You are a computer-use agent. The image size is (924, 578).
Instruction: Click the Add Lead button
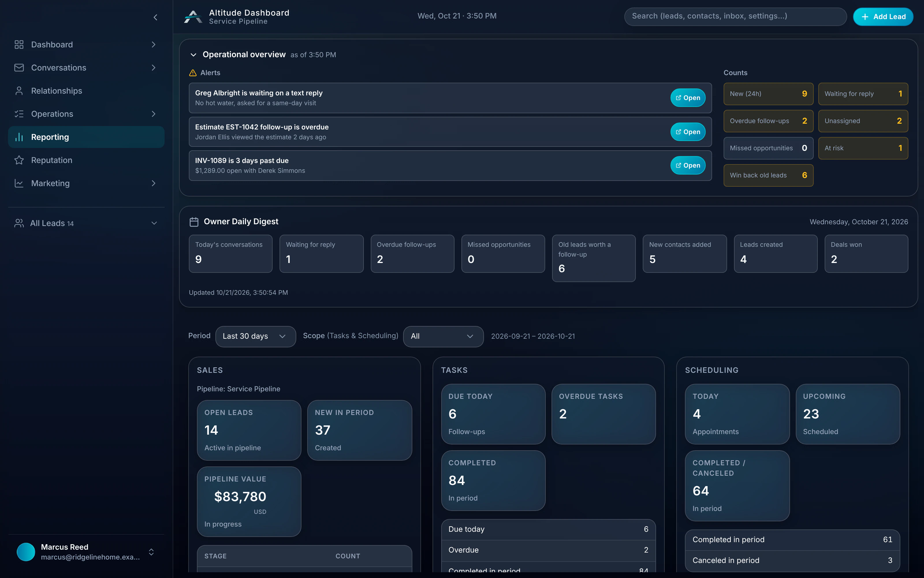(883, 17)
